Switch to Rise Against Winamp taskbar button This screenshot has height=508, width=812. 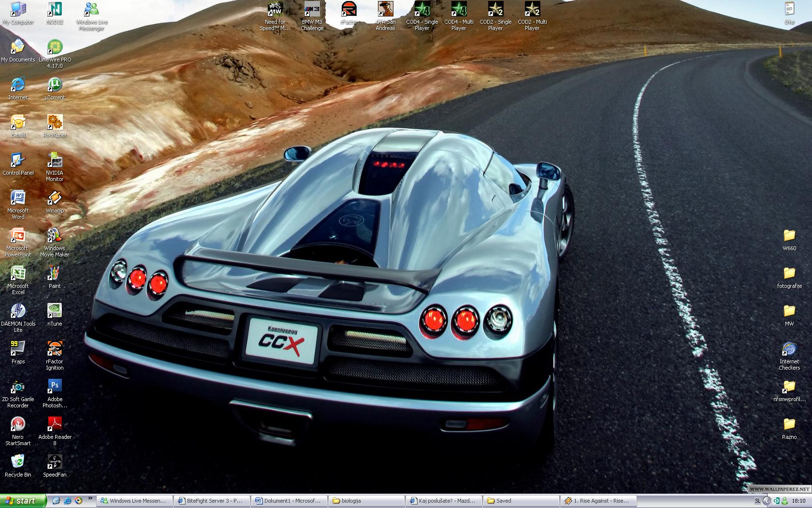click(x=599, y=501)
